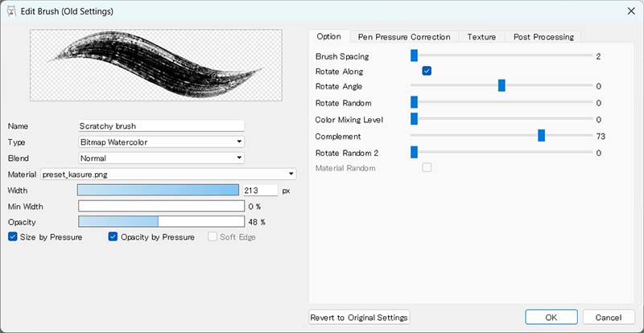Click the Width slider bar

pos(158,190)
